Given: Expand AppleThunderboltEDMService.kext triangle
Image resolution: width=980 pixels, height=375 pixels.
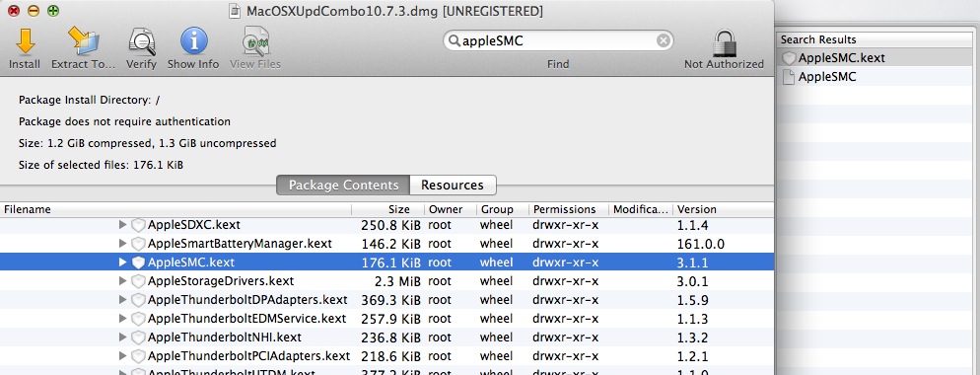Looking at the screenshot, I should 122,319.
